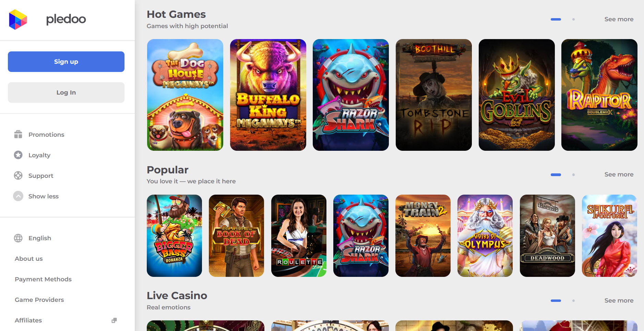The height and width of the screenshot is (331, 644).
Task: Collapse the menu with the Show less chevron
Action: pyautogui.click(x=18, y=196)
